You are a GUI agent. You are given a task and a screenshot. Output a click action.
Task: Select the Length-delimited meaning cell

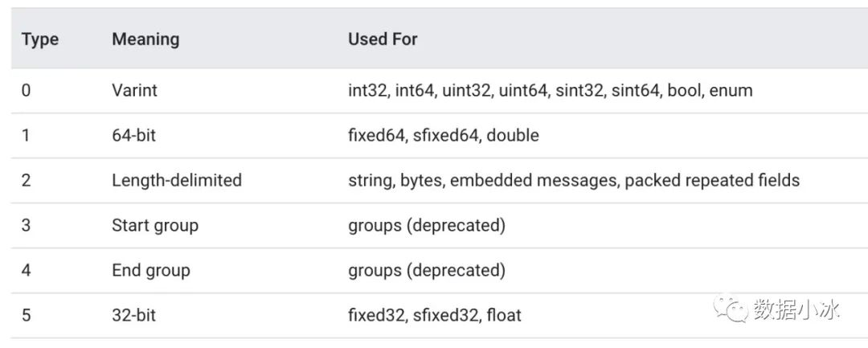coord(177,180)
